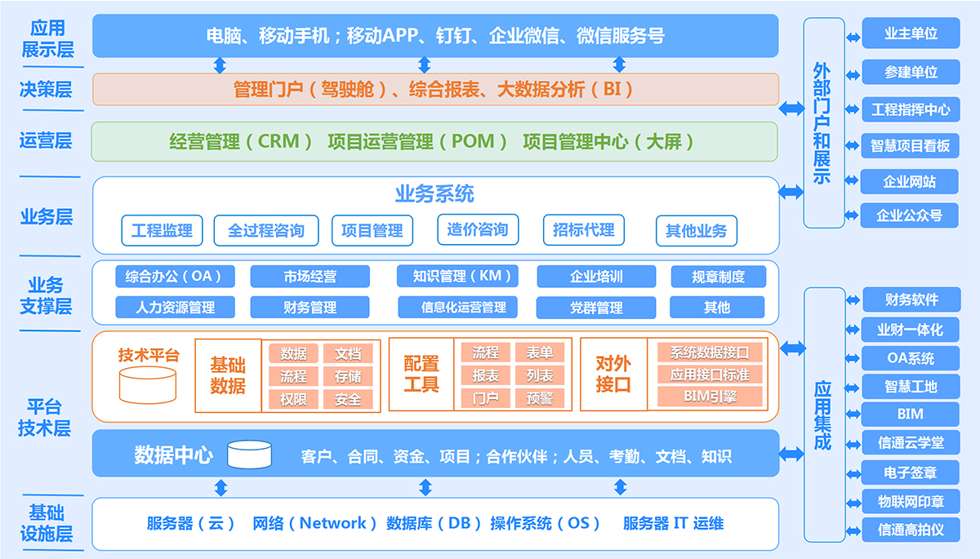Select the 权限 item under 基础数据
Screen dimensions: 980x559
point(293,400)
